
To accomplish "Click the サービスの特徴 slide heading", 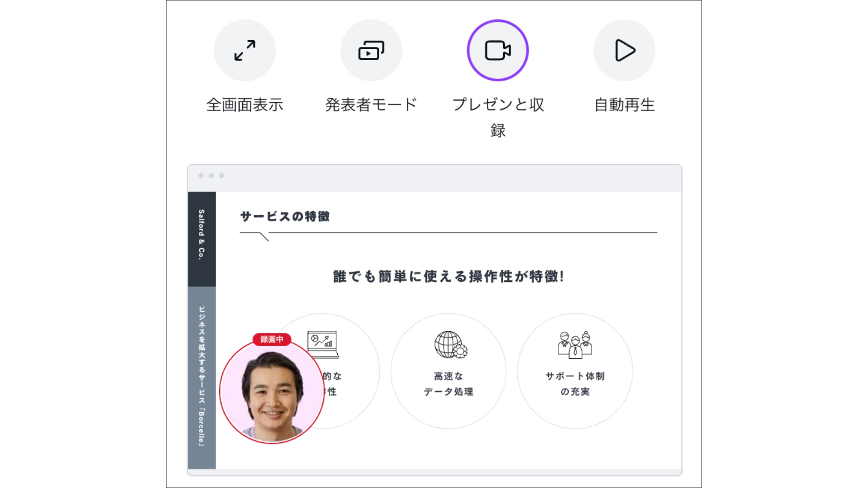I will (285, 216).
